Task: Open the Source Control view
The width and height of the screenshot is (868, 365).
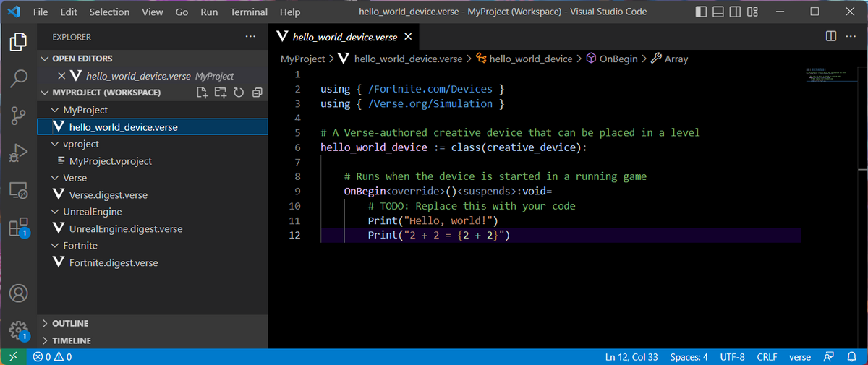Action: [x=18, y=116]
